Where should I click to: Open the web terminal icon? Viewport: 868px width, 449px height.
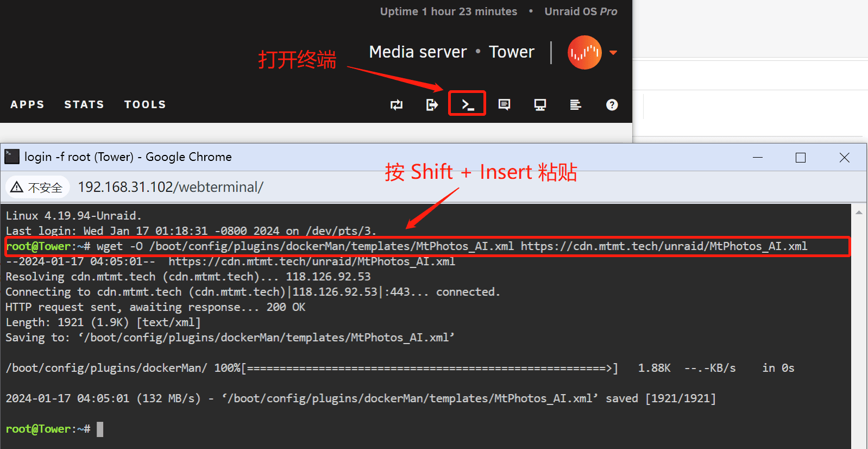click(468, 104)
